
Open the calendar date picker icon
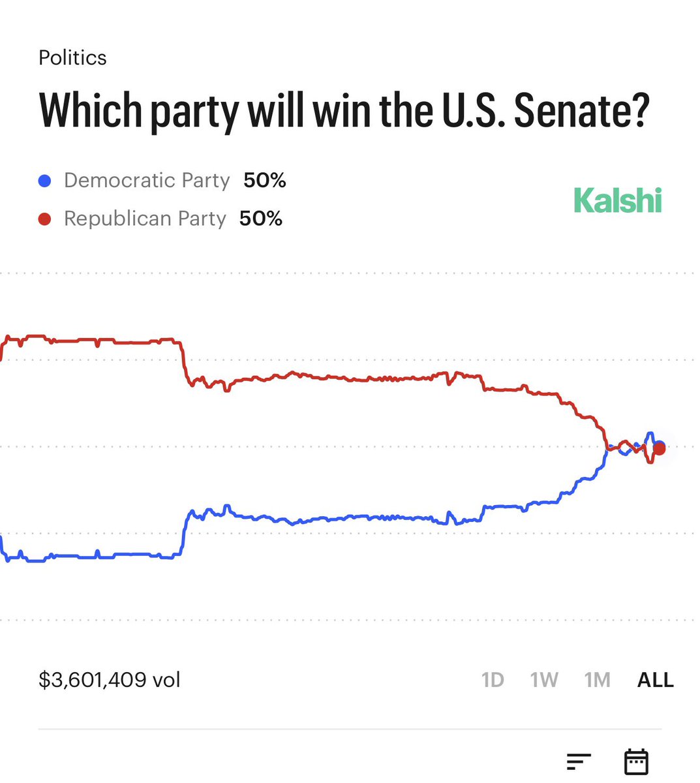636,761
